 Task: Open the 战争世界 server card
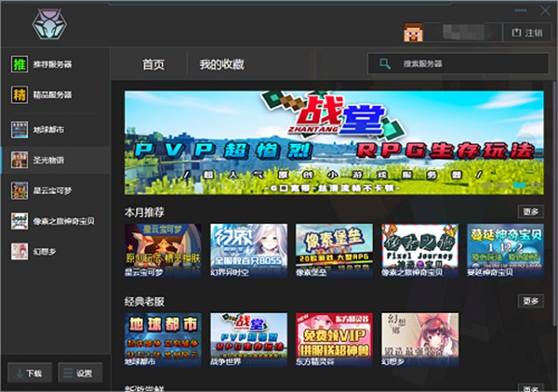248,340
